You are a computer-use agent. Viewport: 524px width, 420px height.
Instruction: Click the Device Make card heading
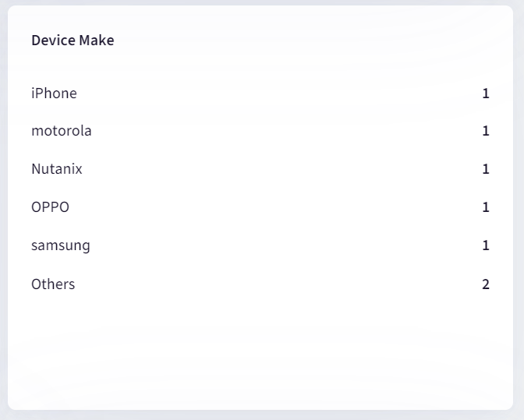(73, 41)
